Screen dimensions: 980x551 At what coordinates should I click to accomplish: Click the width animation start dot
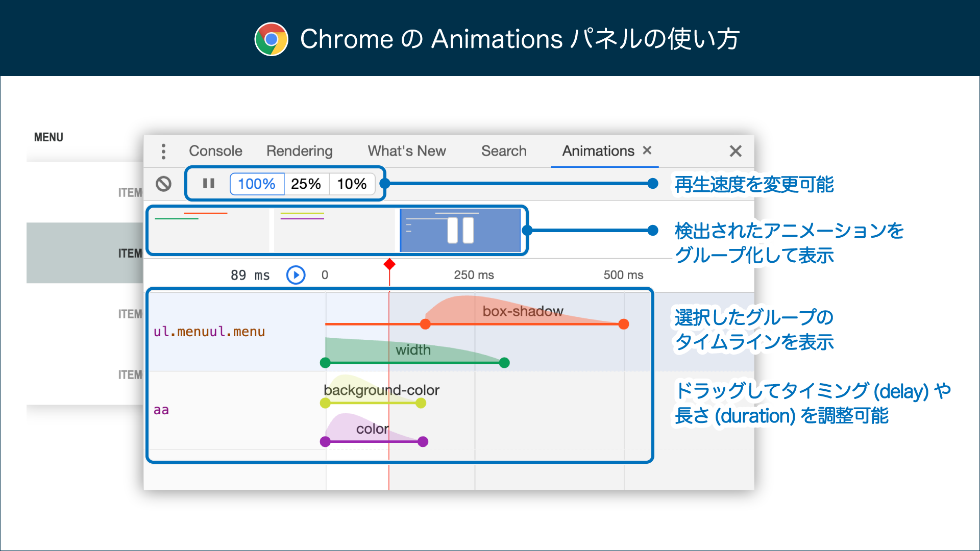[x=325, y=363]
